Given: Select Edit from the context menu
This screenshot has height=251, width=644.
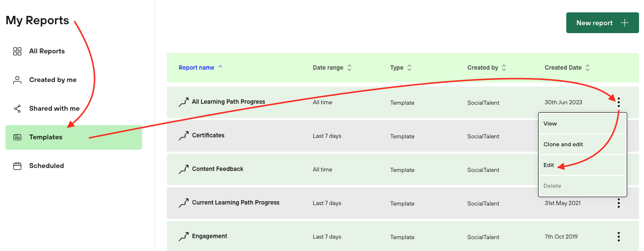Looking at the screenshot, I should (x=549, y=165).
